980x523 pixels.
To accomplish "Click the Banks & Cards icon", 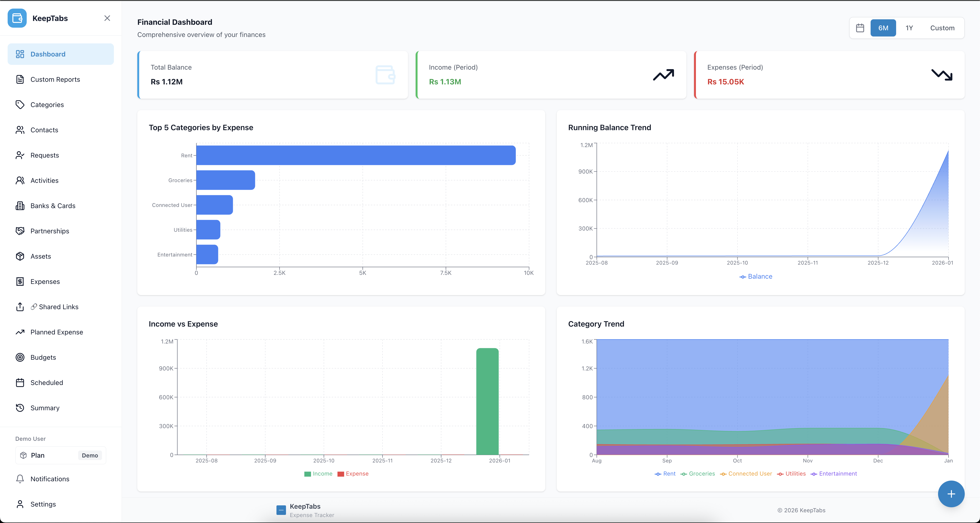I will pos(20,205).
